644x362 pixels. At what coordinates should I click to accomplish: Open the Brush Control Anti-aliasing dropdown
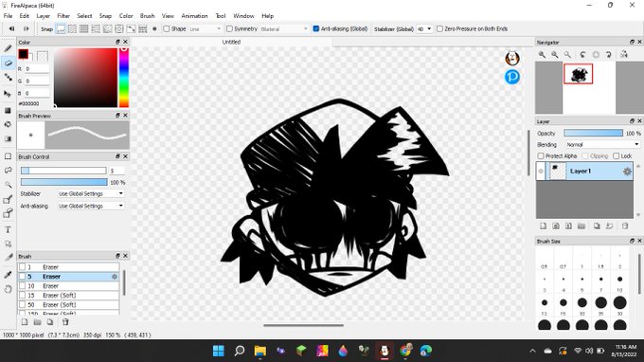(90, 206)
